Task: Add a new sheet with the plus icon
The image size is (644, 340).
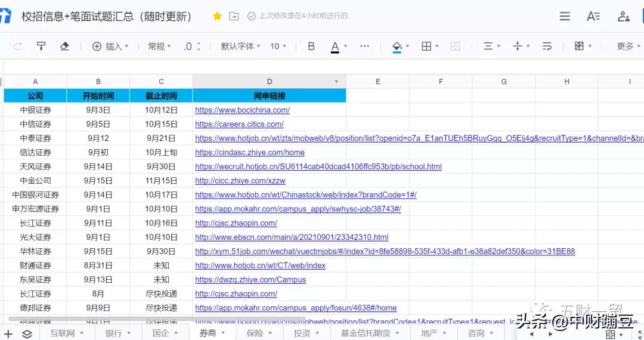Action: pos(8,334)
